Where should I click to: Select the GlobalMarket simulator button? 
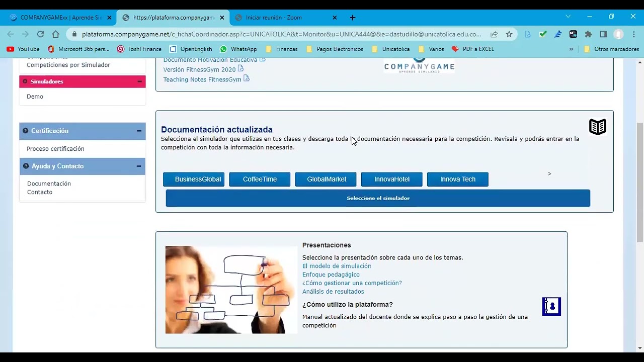(326, 179)
